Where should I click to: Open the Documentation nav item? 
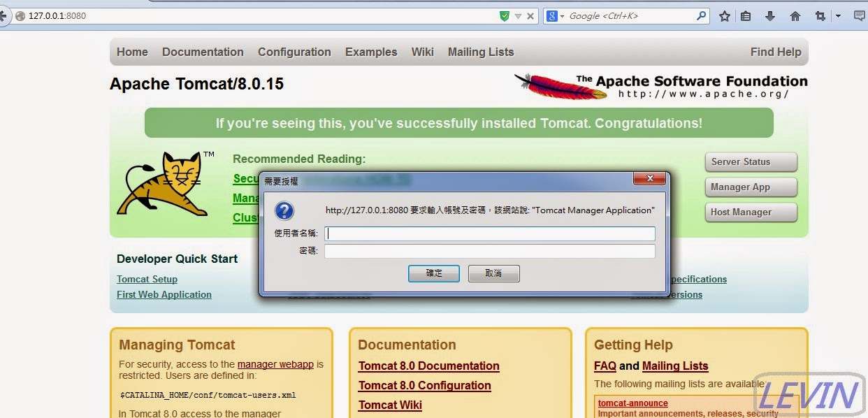pos(203,52)
